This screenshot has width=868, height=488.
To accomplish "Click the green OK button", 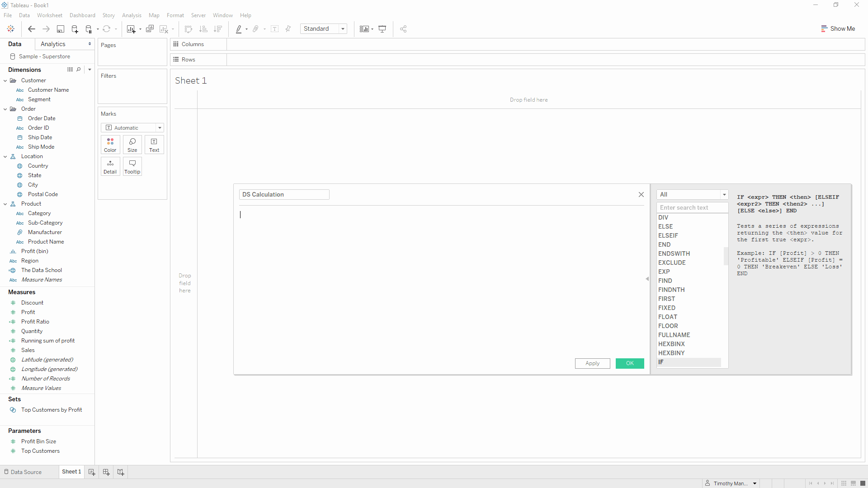I will tap(630, 363).
